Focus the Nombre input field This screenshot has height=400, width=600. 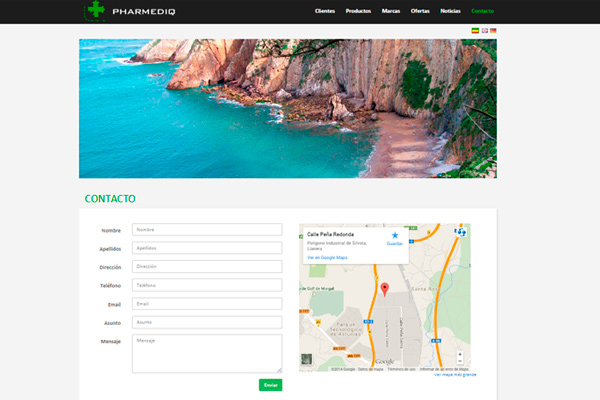(x=207, y=230)
